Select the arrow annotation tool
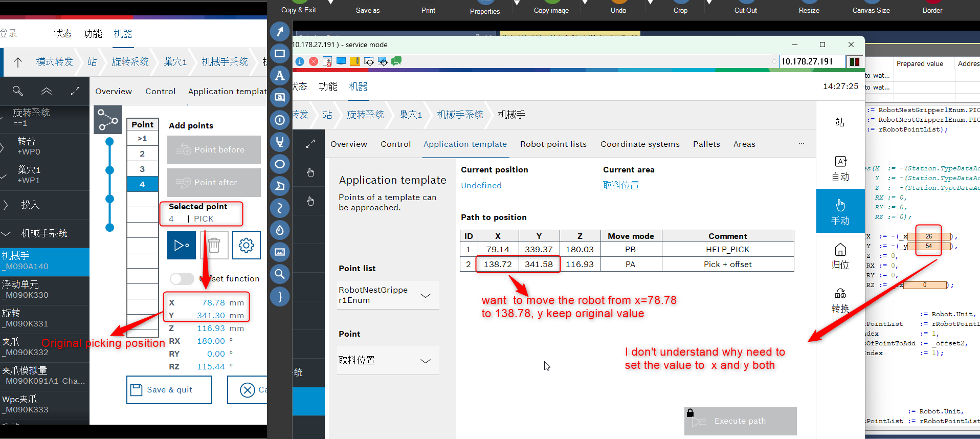Image resolution: width=980 pixels, height=439 pixels. pyautogui.click(x=280, y=31)
